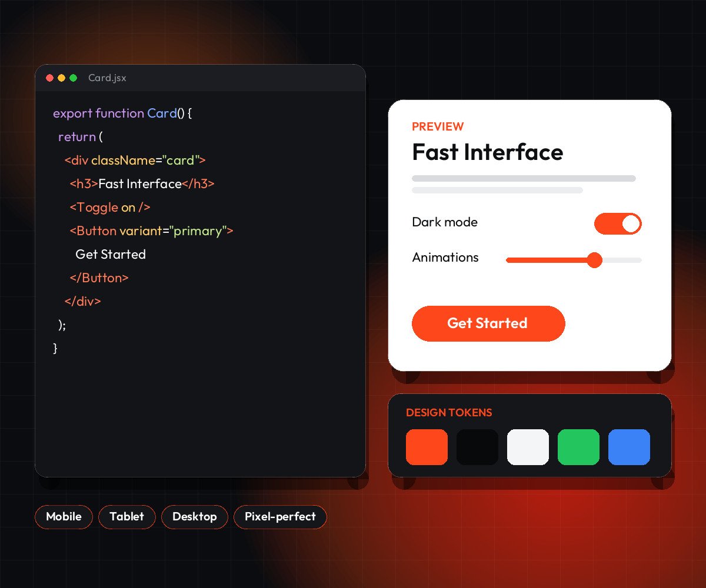The height and width of the screenshot is (588, 706).
Task: Select the Desktop pill
Action: pyautogui.click(x=194, y=517)
